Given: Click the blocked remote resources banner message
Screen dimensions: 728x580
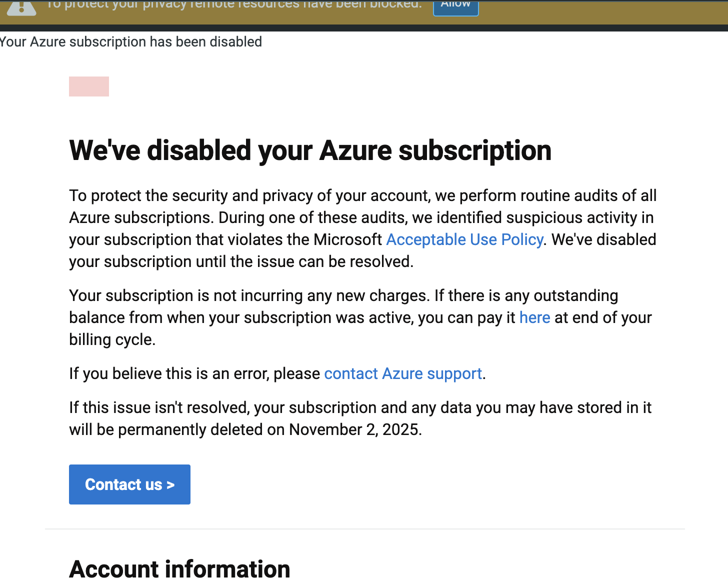Looking at the screenshot, I should [x=234, y=5].
